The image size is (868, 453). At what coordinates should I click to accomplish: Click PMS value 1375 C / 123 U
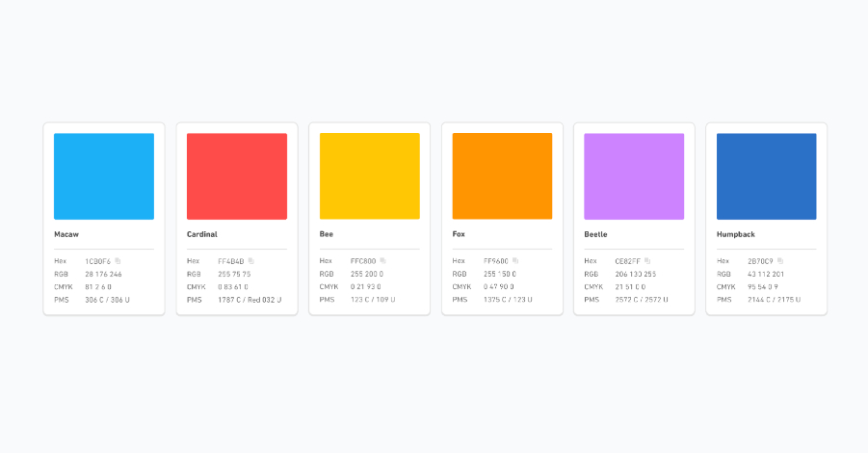[x=508, y=300]
